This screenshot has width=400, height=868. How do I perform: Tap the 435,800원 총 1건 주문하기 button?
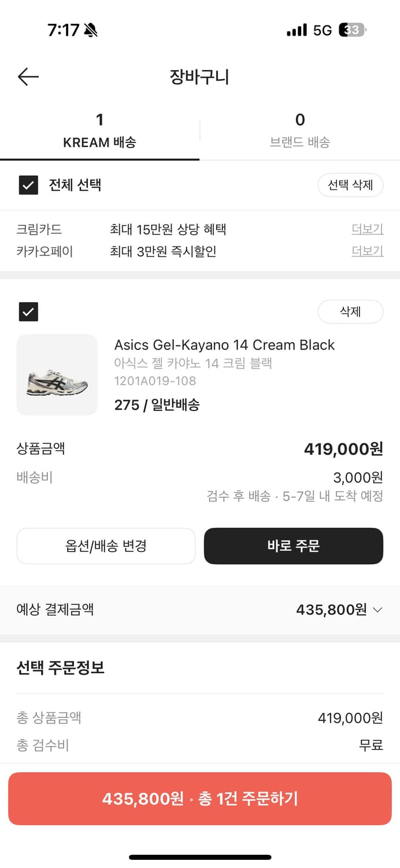200,799
